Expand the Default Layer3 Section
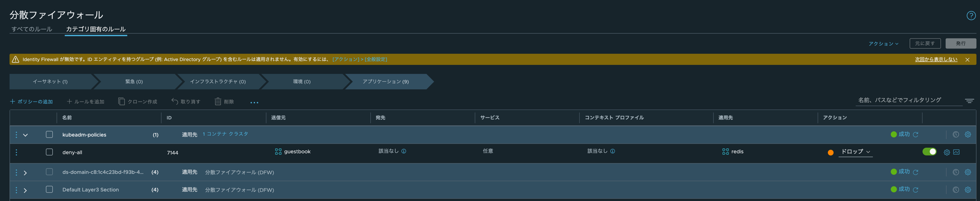The height and width of the screenshot is (201, 980). [x=25, y=190]
